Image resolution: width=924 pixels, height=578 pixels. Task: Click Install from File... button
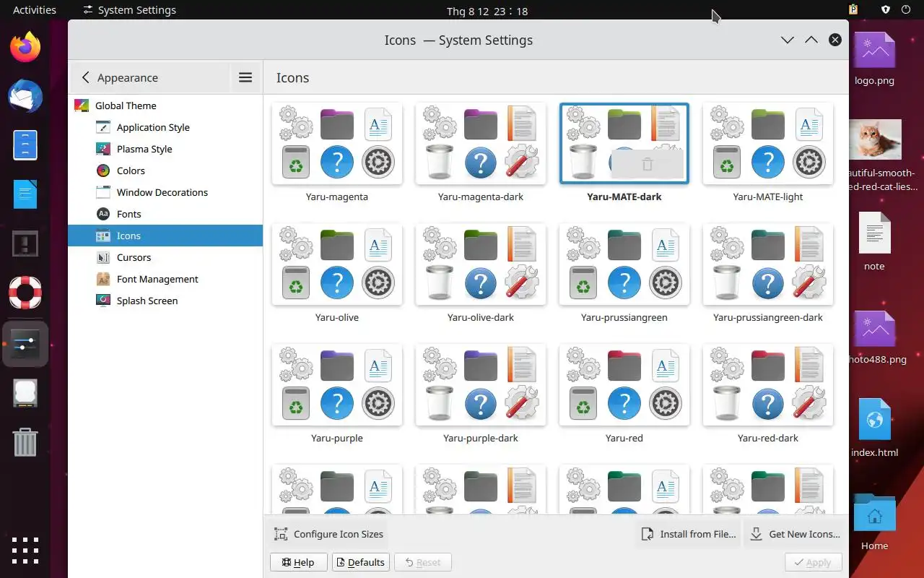689,535
